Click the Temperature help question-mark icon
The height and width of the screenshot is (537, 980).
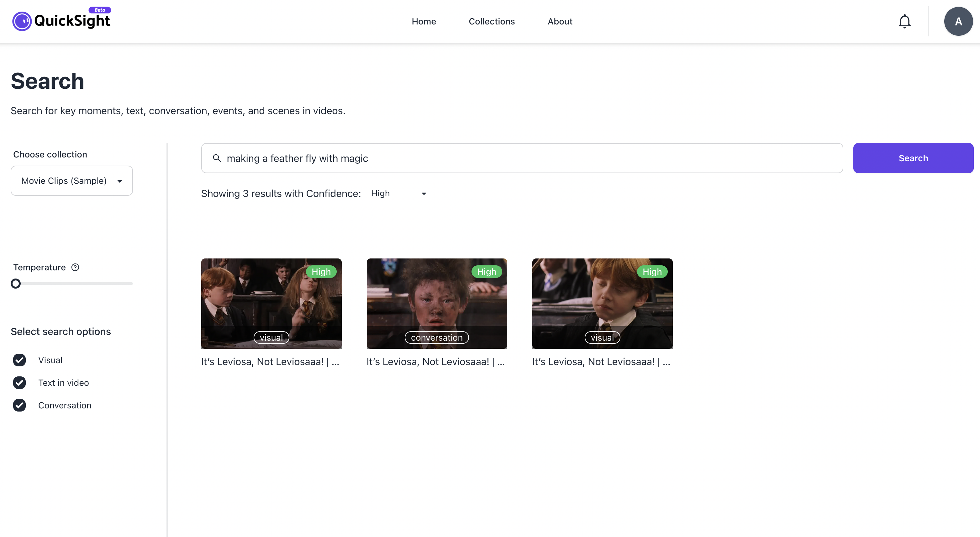tap(75, 267)
